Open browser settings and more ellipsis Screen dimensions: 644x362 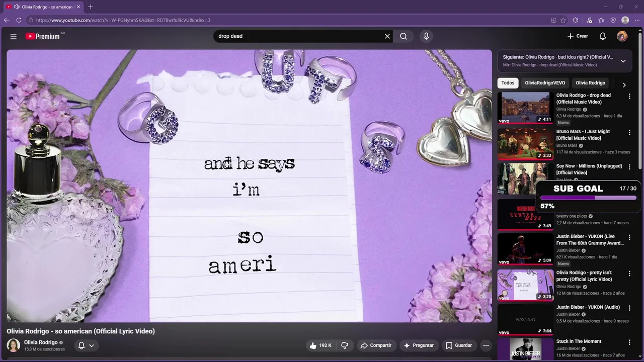pos(637,20)
